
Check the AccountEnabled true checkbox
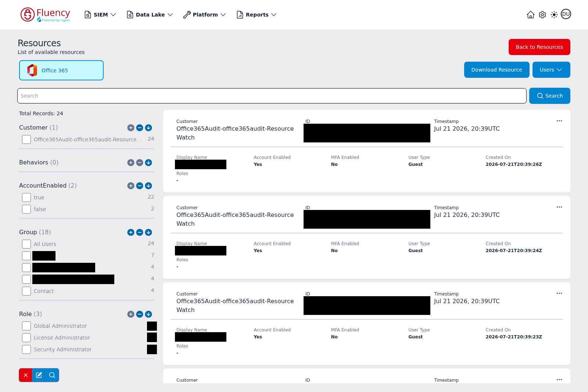[x=26, y=197]
